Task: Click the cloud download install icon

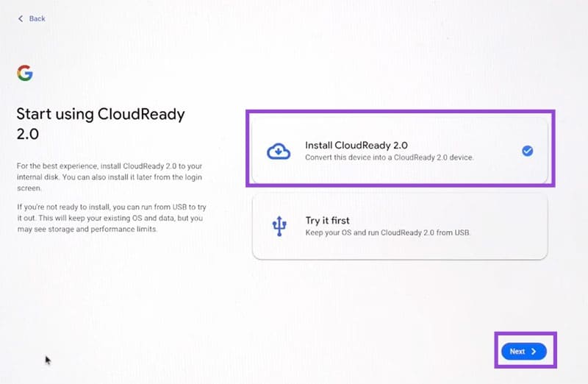Action: 279,152
